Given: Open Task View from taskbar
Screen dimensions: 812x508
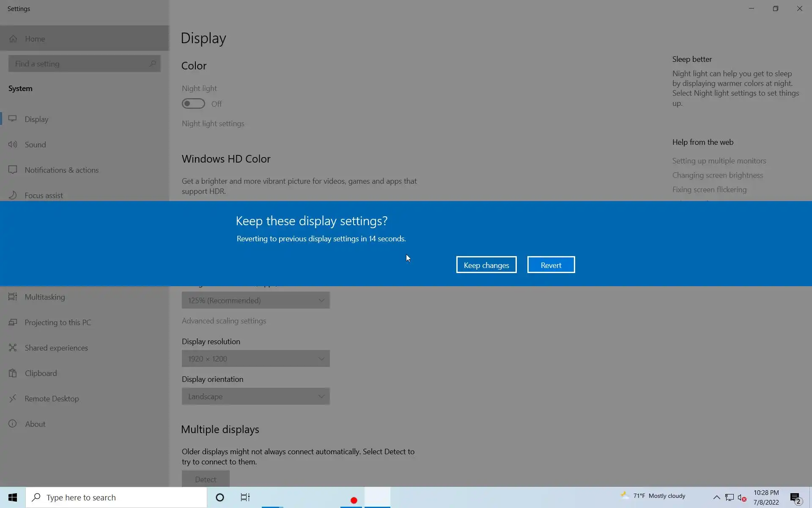Looking at the screenshot, I should tap(245, 497).
